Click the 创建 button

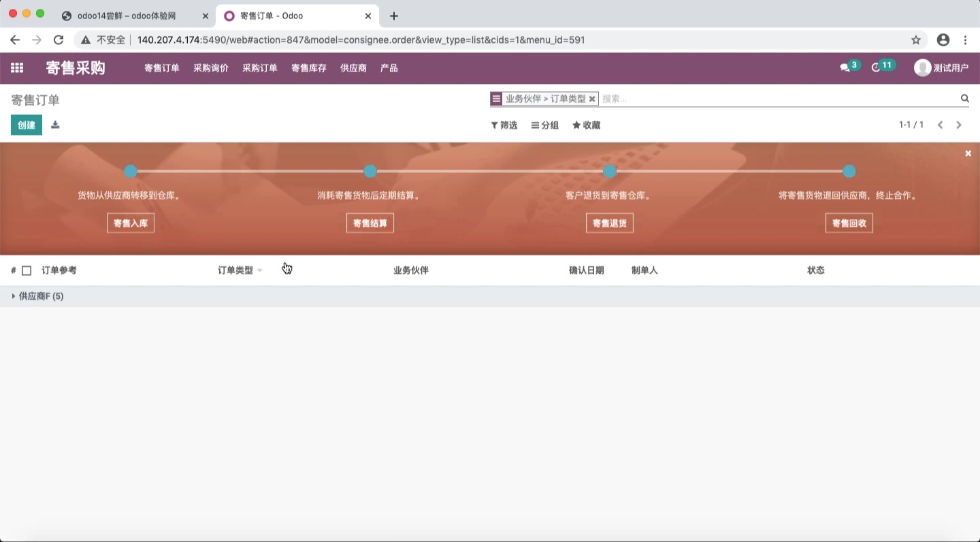[x=26, y=125]
